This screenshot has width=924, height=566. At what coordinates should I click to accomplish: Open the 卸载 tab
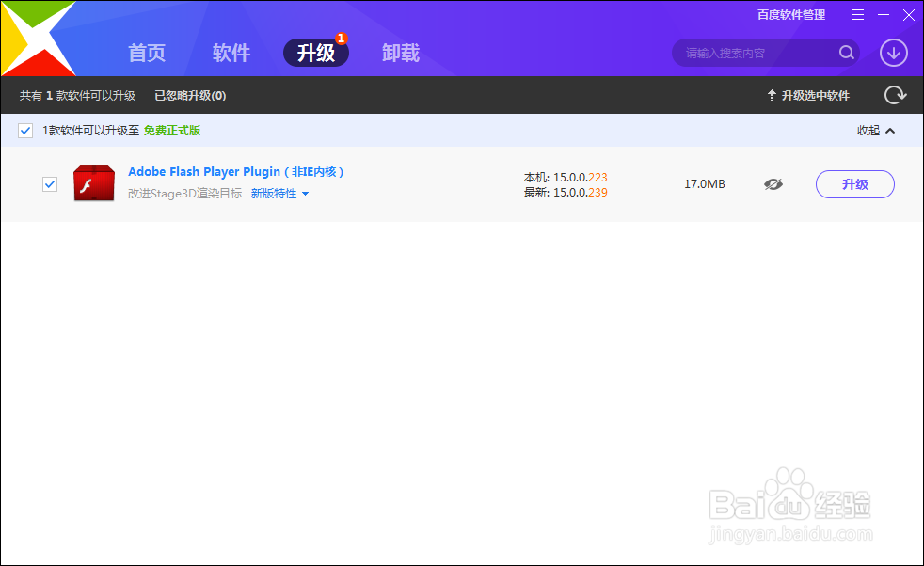(401, 53)
